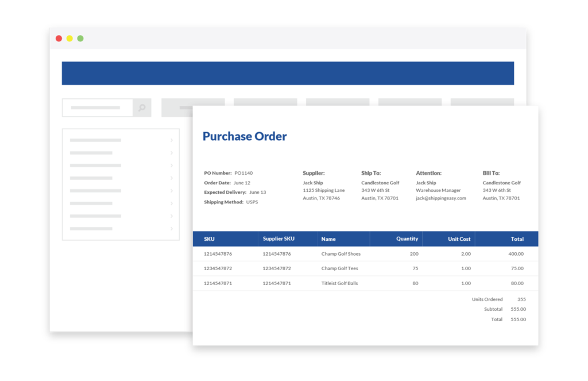Click the Unit Cost column header
Viewport: 588px width, 381px height.
pos(458,238)
